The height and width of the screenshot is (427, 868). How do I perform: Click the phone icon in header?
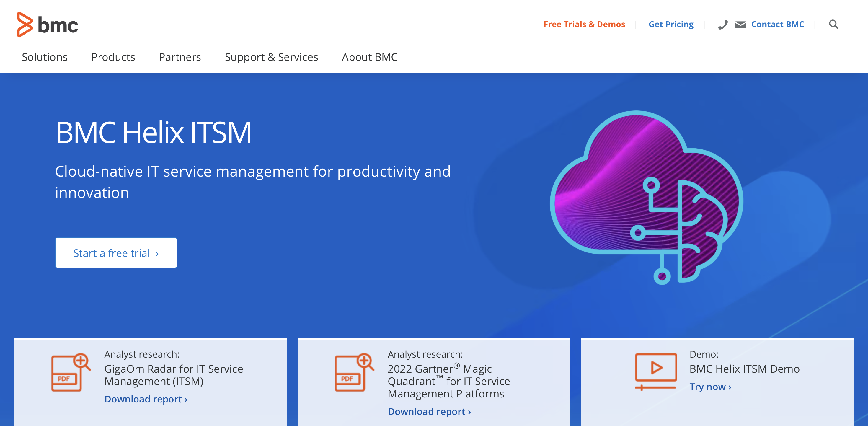723,25
